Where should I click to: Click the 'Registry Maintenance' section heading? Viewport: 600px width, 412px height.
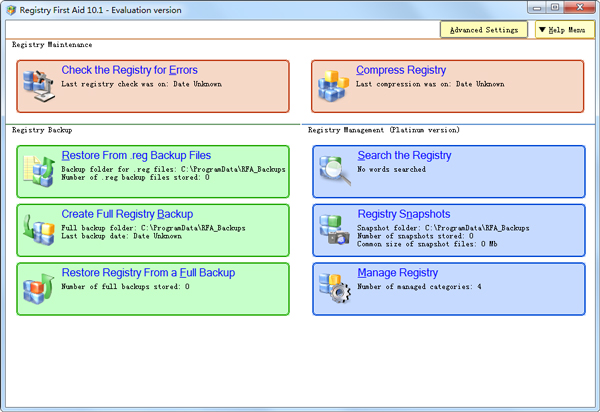pos(52,45)
